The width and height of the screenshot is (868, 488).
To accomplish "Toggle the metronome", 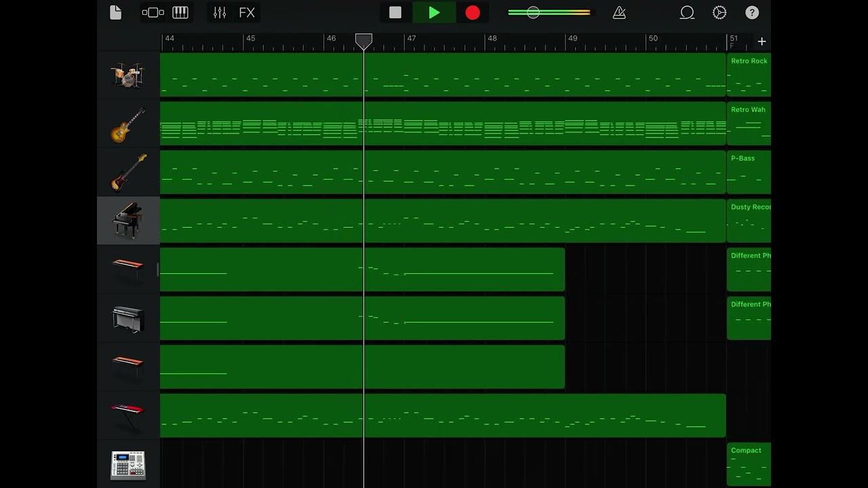I will pos(619,12).
